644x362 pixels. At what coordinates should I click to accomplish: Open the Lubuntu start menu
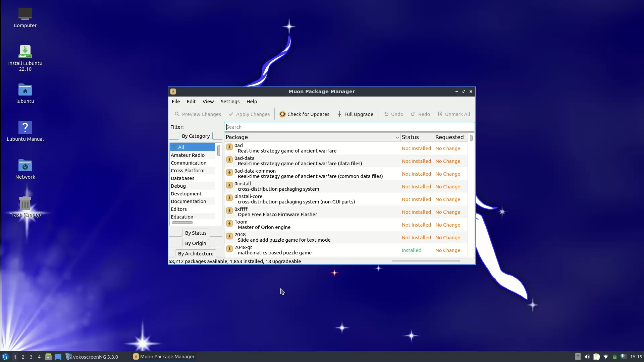click(x=5, y=357)
